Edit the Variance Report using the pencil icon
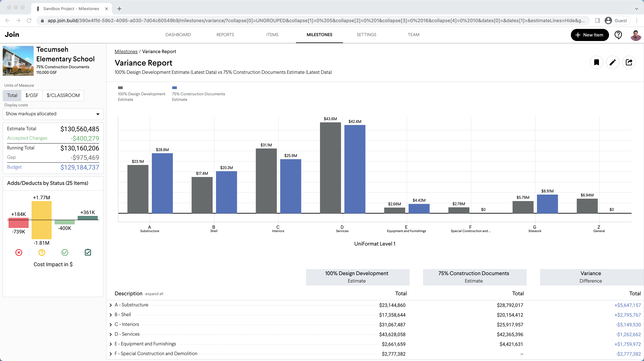Image resolution: width=644 pixels, height=361 pixels. point(613,62)
